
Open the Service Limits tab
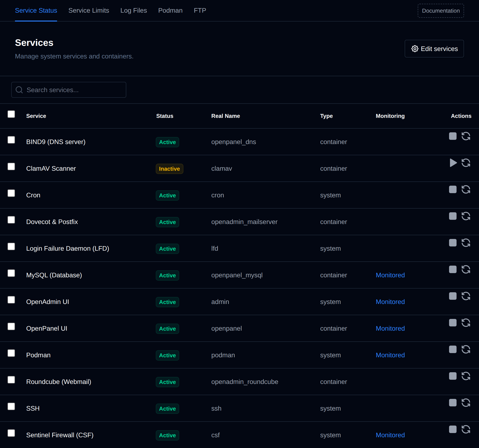tap(89, 11)
